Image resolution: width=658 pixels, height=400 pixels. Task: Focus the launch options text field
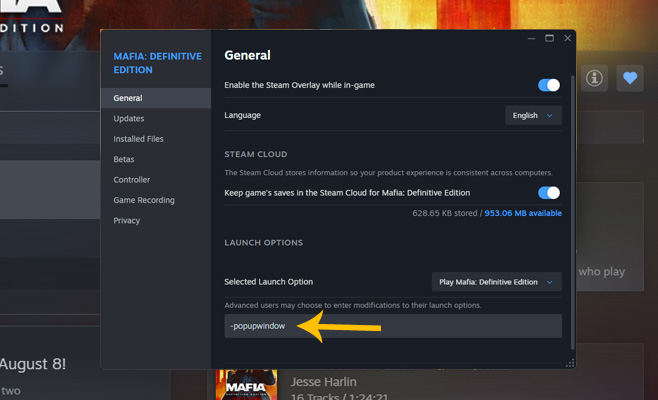click(393, 326)
